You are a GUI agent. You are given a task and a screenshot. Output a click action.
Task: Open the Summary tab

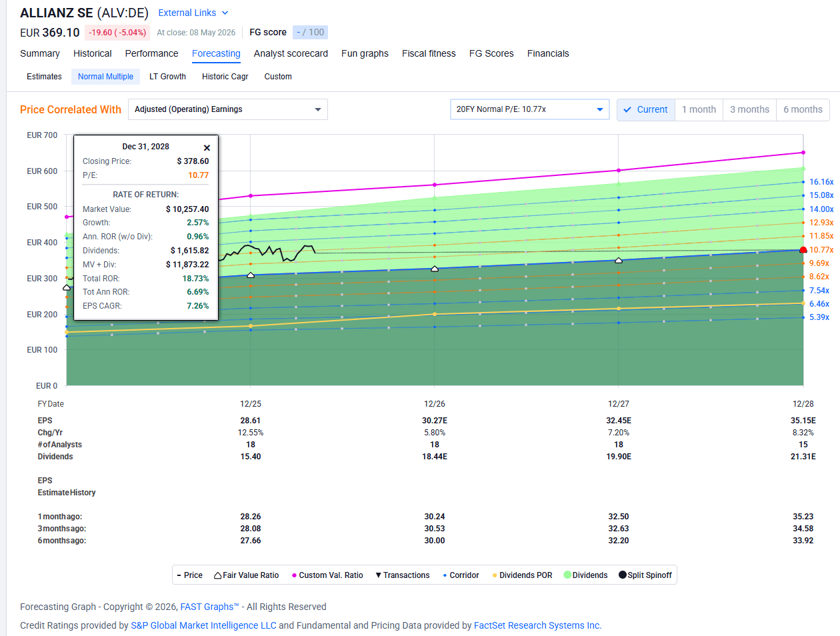point(40,53)
